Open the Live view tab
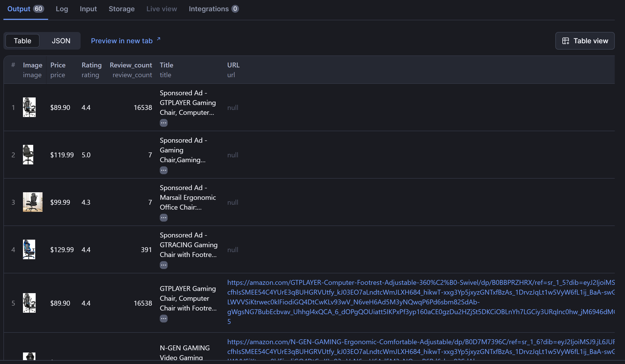Viewport: 625px width, 364px height. tap(162, 9)
